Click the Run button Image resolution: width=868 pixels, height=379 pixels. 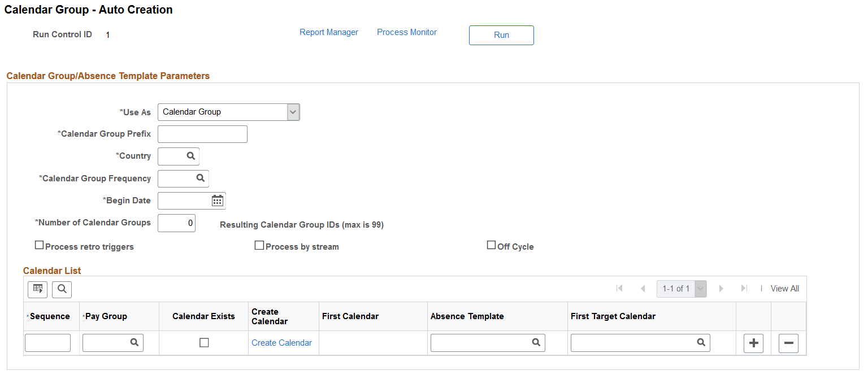coord(501,35)
